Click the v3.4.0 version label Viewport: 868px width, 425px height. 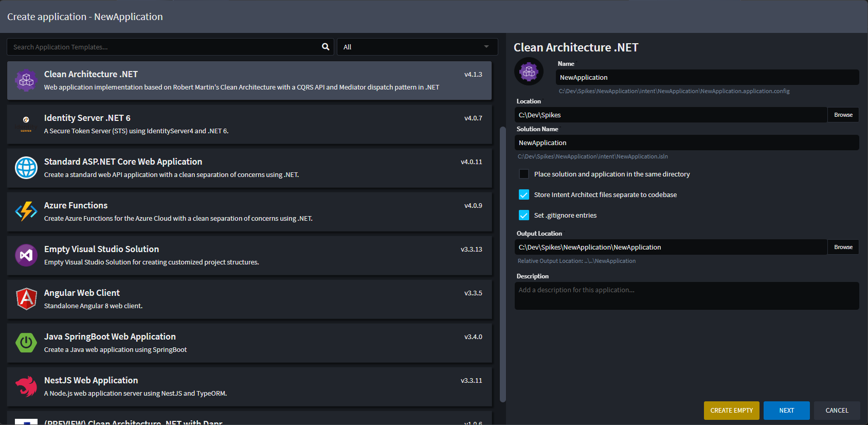click(x=473, y=337)
